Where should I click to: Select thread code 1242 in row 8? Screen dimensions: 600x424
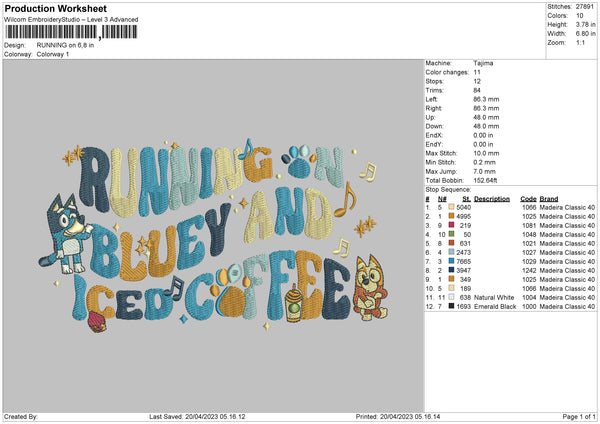pos(529,271)
